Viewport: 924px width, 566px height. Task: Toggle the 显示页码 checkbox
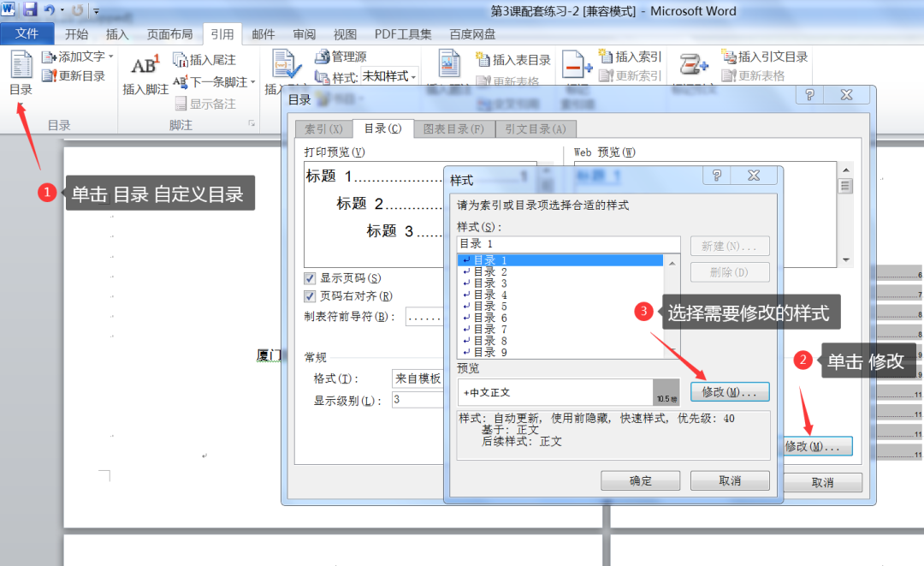(x=310, y=278)
